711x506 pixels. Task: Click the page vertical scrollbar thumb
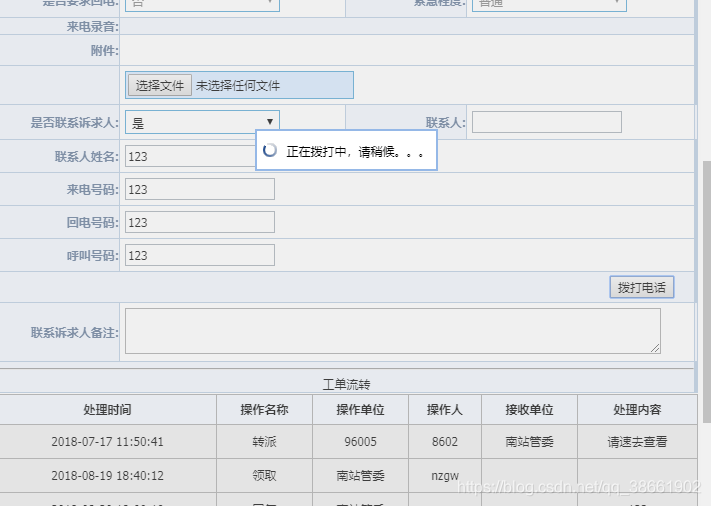pos(706,292)
